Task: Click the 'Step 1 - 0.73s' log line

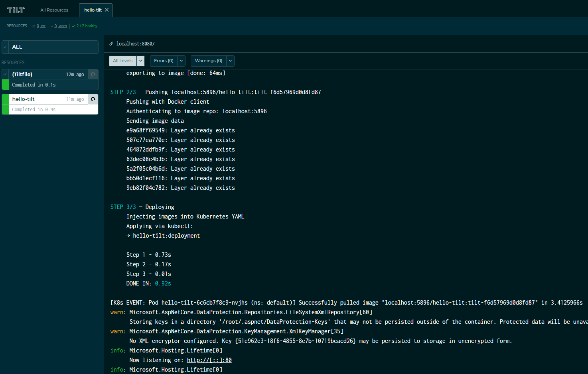Action: coord(149,255)
